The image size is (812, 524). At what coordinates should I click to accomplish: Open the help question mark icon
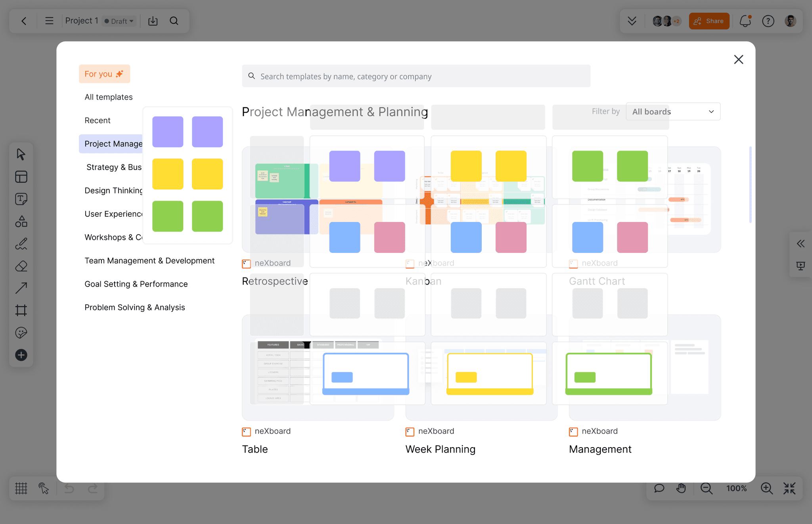click(x=768, y=21)
